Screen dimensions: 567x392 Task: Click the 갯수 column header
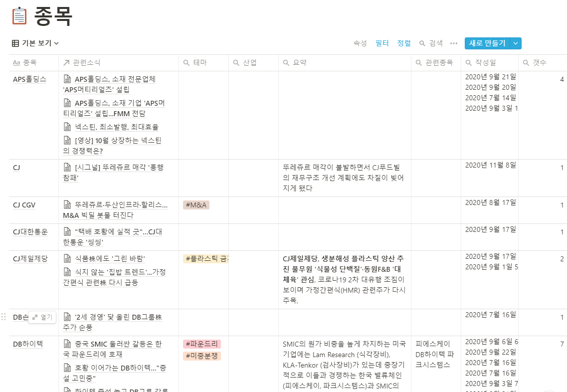pos(543,63)
